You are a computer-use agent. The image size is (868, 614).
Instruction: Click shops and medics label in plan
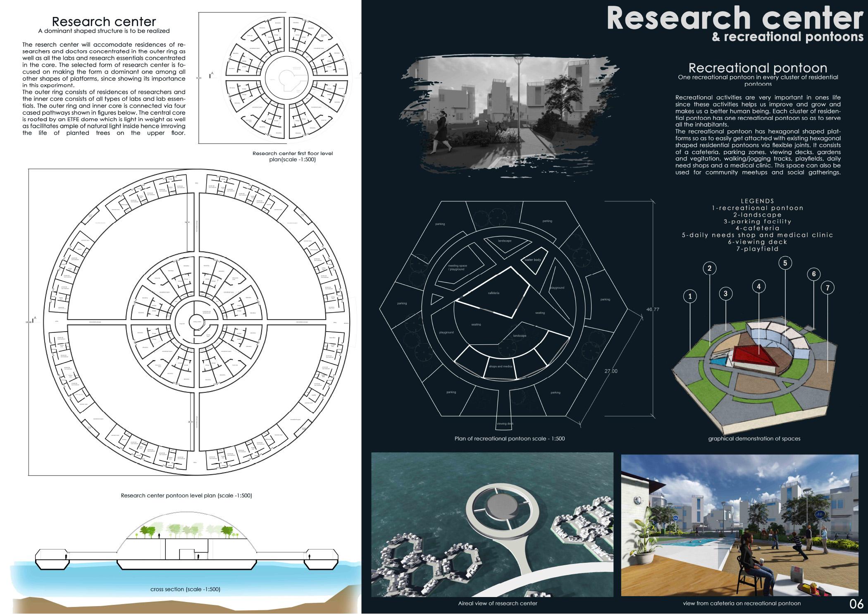501,366
